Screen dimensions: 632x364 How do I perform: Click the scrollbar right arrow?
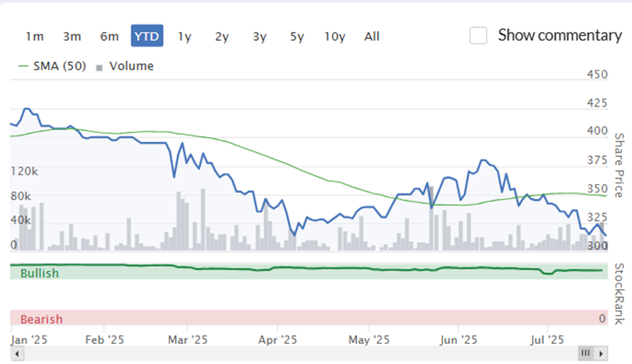click(x=601, y=354)
